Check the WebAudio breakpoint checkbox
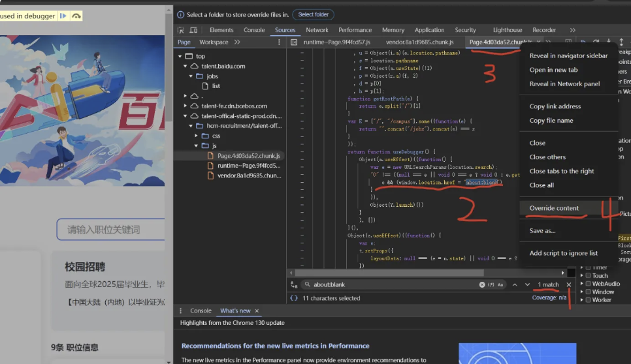 [589, 284]
